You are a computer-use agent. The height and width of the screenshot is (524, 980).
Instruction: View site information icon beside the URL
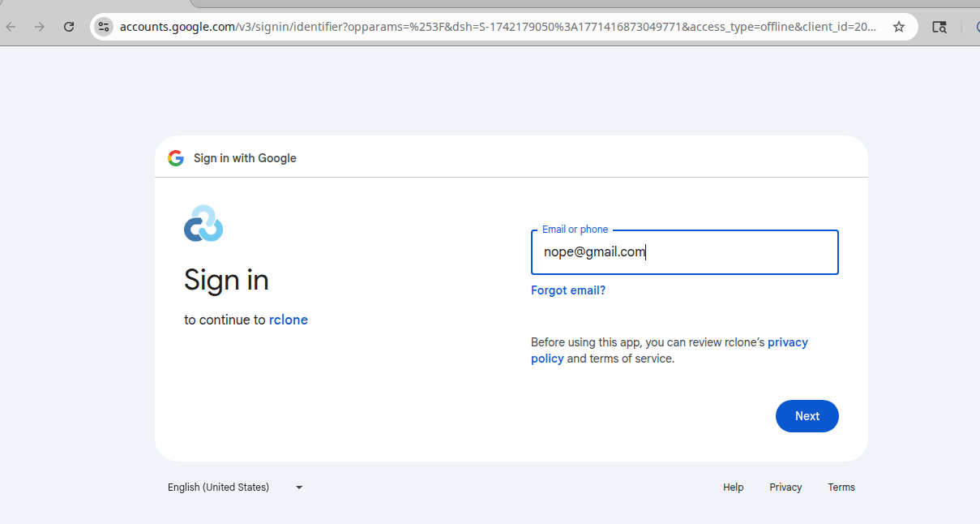(103, 27)
